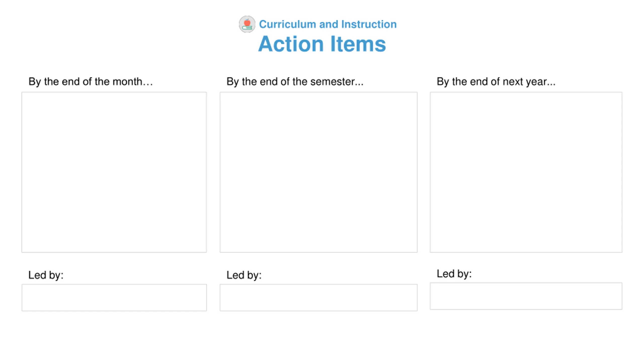
Task: Click the 'Led by:' label in the next-year column
Action: point(454,274)
